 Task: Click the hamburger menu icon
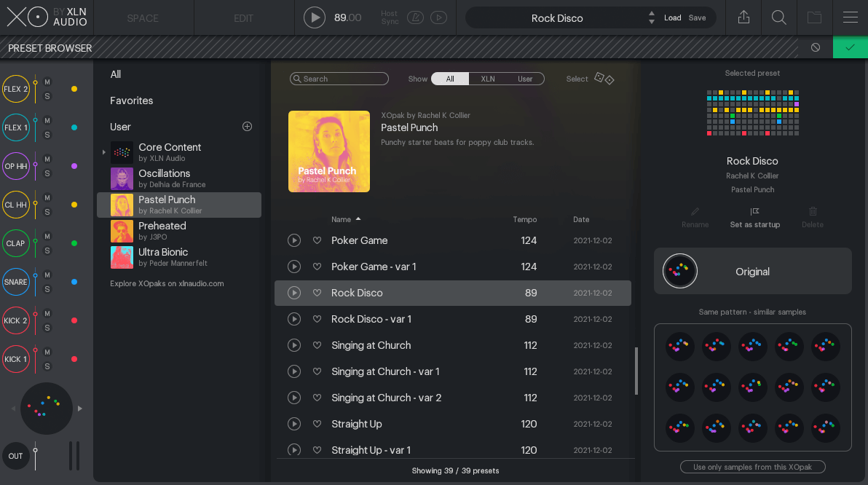tap(850, 17)
